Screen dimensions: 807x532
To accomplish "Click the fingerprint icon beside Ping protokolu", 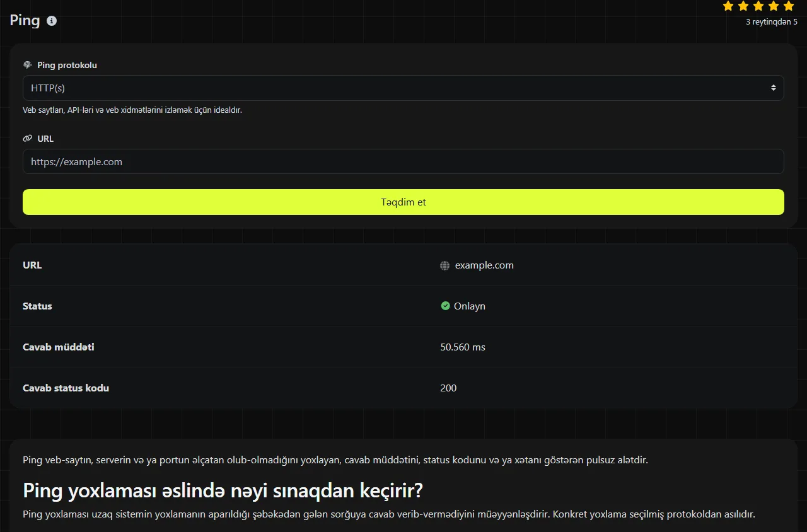I will (x=27, y=65).
